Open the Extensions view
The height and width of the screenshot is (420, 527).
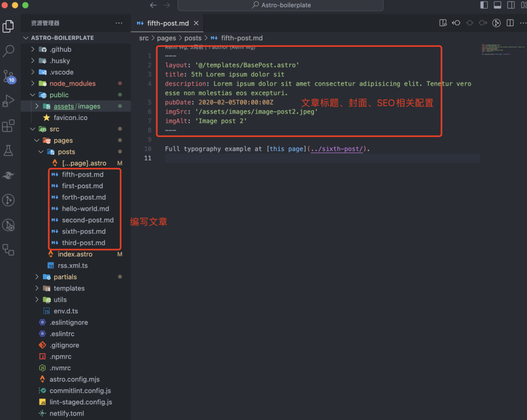9,126
